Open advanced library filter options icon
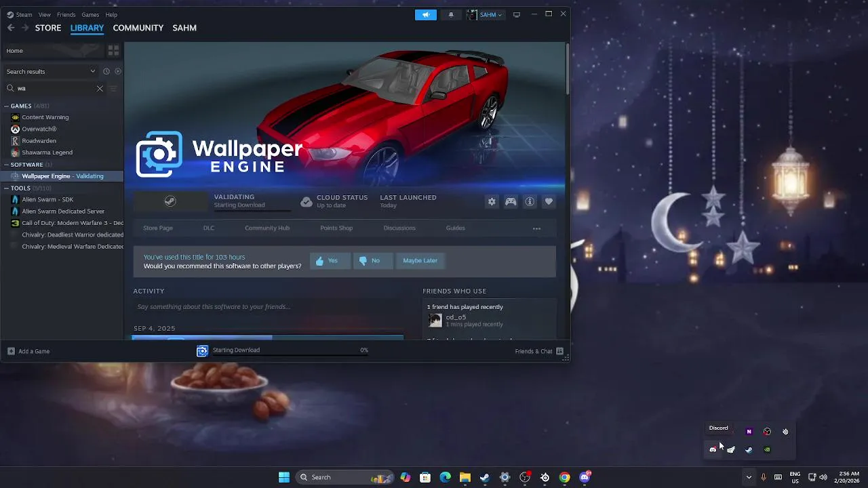 point(113,88)
